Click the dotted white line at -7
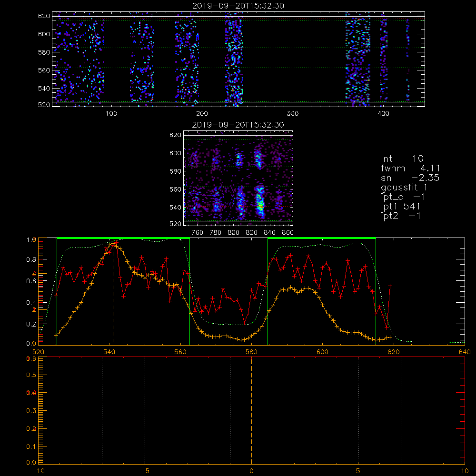 coord(102,410)
